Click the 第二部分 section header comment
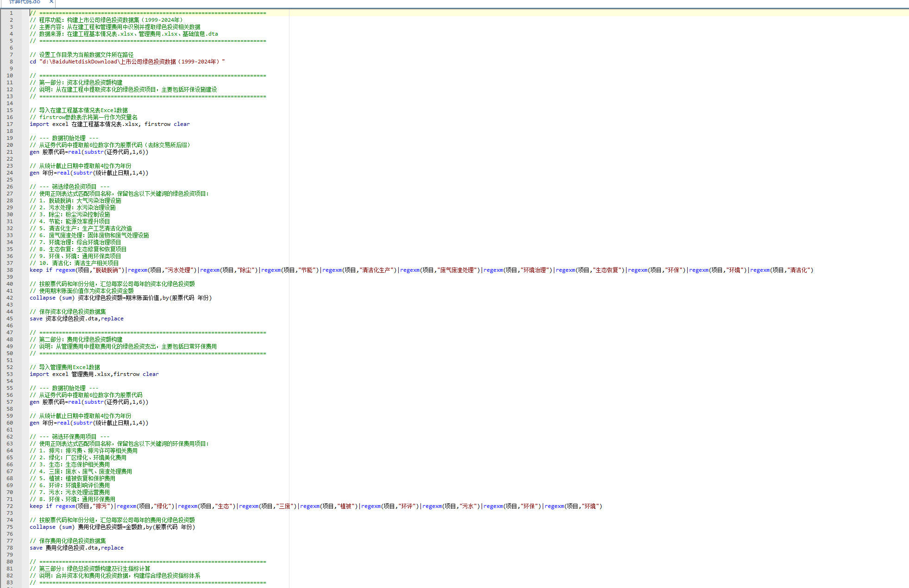909x588 pixels. (x=76, y=339)
